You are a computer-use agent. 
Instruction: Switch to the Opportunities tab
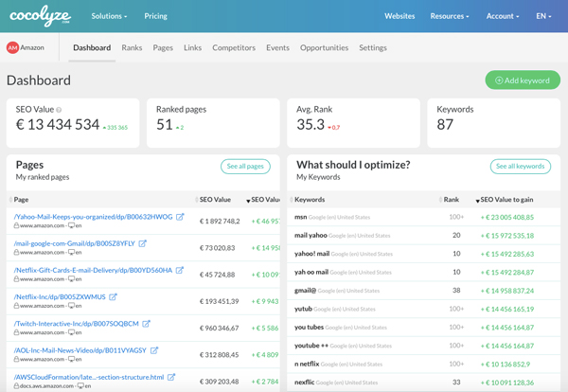coord(324,48)
